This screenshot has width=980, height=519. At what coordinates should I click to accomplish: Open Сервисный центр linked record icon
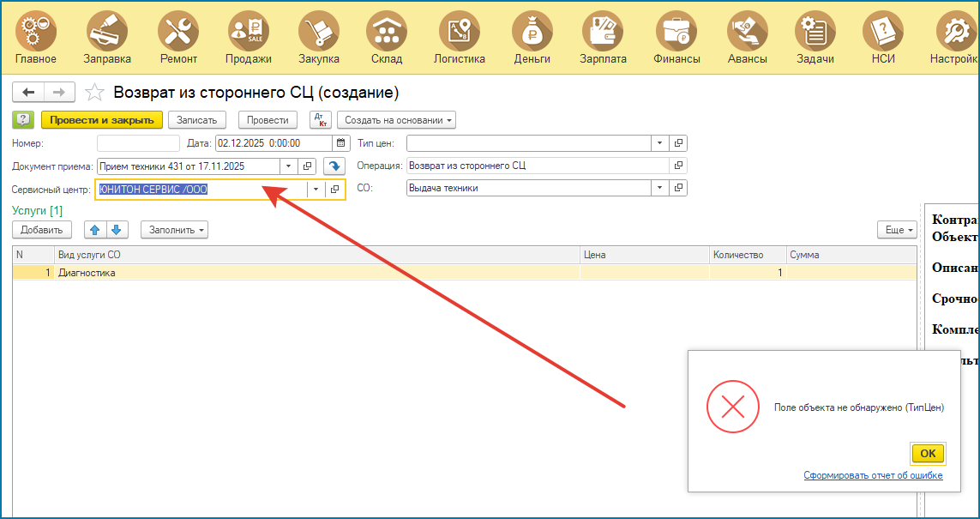334,189
